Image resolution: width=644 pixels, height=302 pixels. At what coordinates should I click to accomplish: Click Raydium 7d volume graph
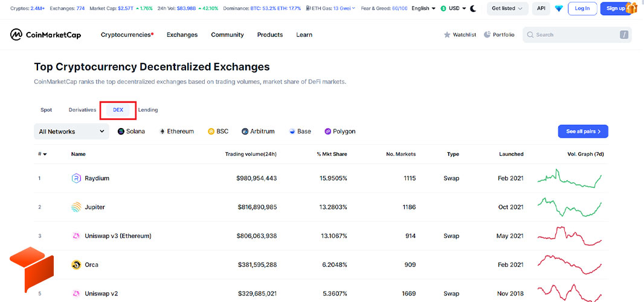click(570, 178)
